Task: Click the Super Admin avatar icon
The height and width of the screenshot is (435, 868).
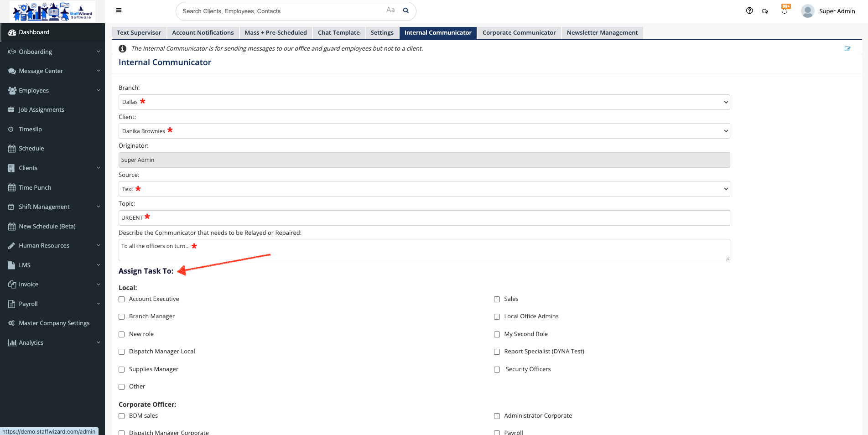Action: click(x=808, y=11)
